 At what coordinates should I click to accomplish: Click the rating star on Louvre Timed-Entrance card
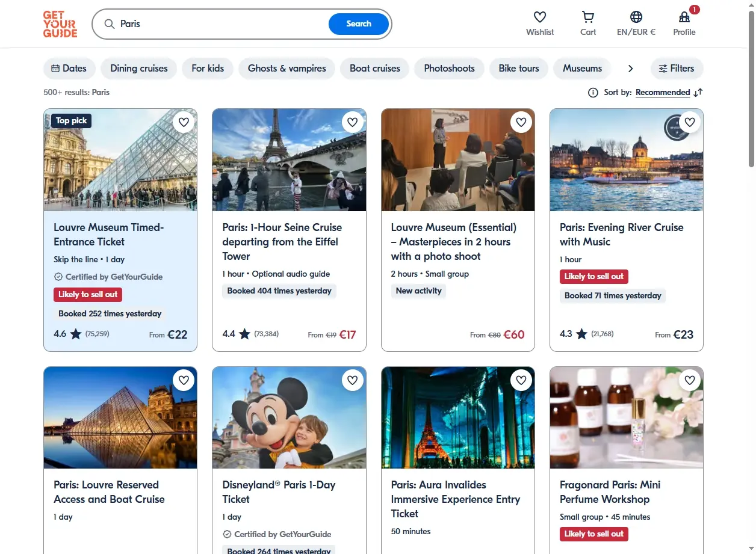(76, 333)
